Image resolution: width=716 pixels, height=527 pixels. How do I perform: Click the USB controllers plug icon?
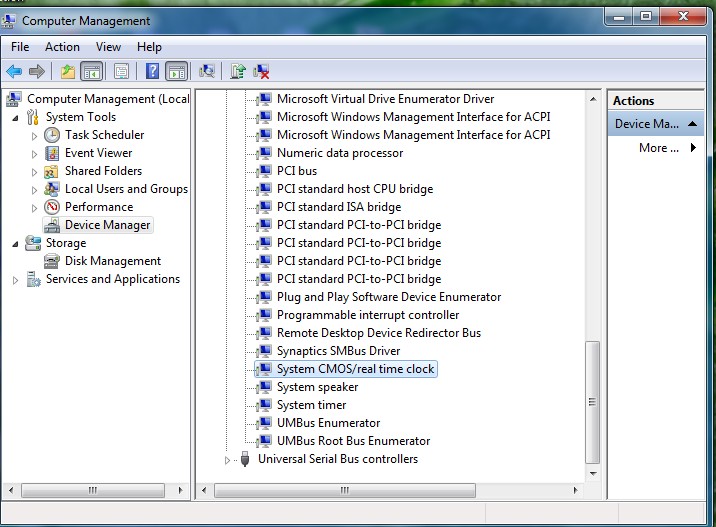245,459
